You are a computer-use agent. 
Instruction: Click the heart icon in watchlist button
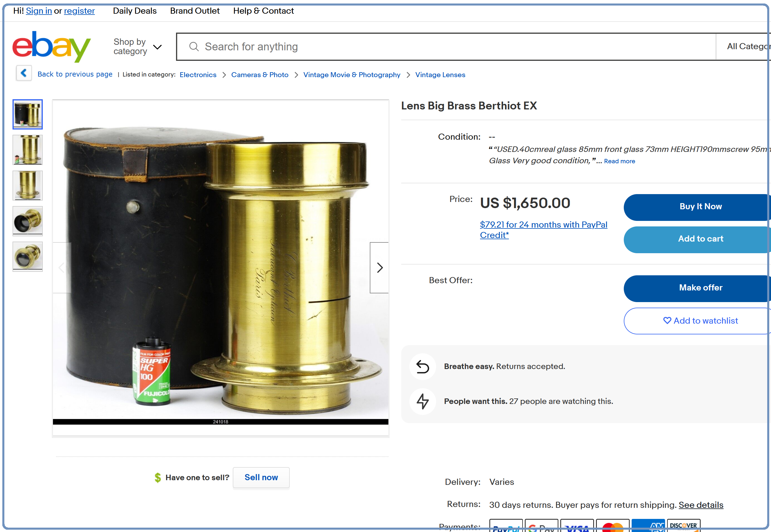[x=667, y=321]
